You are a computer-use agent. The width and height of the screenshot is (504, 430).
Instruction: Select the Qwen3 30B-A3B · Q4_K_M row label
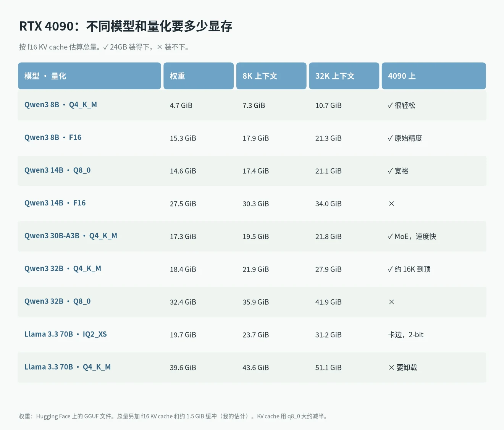(71, 236)
